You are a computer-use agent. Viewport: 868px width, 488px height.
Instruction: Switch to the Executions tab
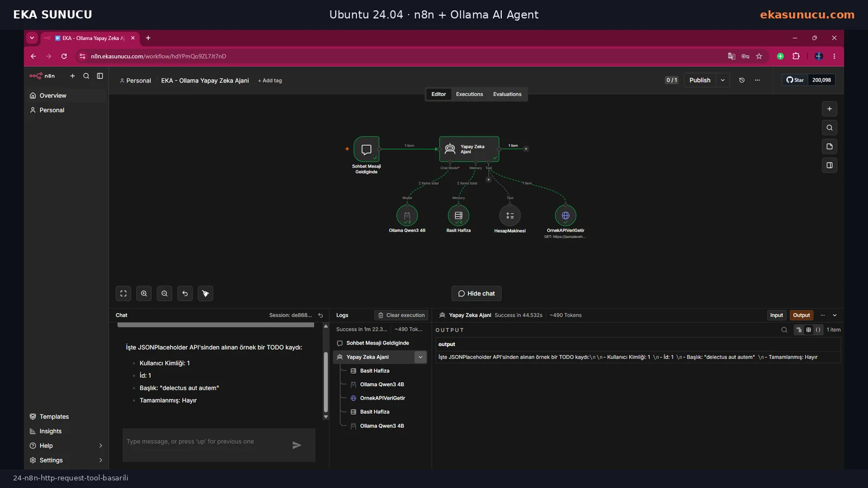469,94
